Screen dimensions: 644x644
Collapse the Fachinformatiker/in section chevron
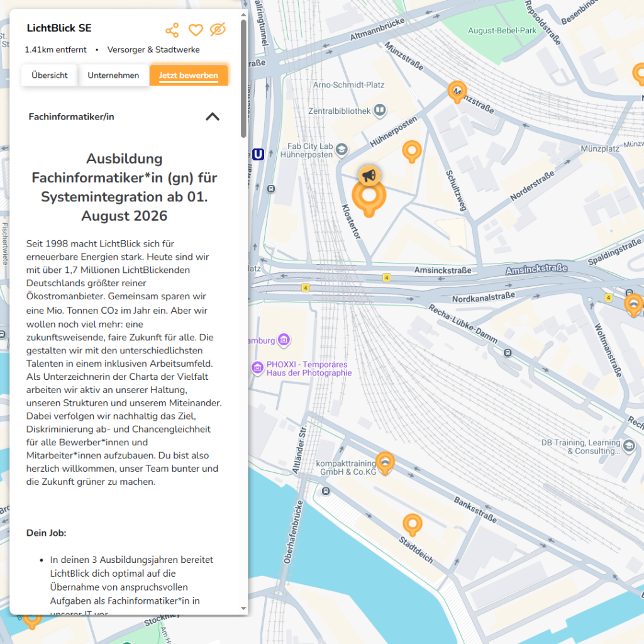pos(213,116)
